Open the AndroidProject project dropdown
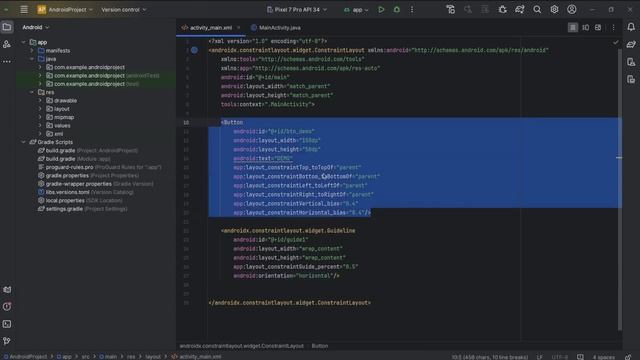The width and height of the screenshot is (640, 360). pos(65,9)
